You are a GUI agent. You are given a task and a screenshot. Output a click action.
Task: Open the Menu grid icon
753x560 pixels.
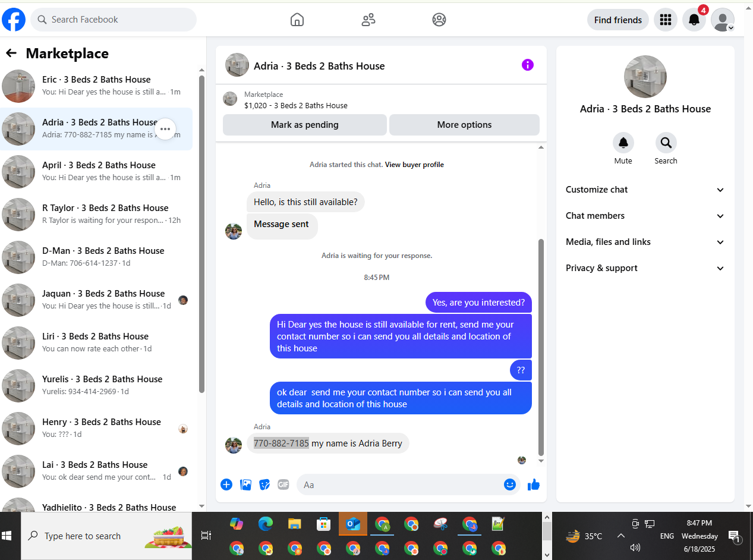666,20
